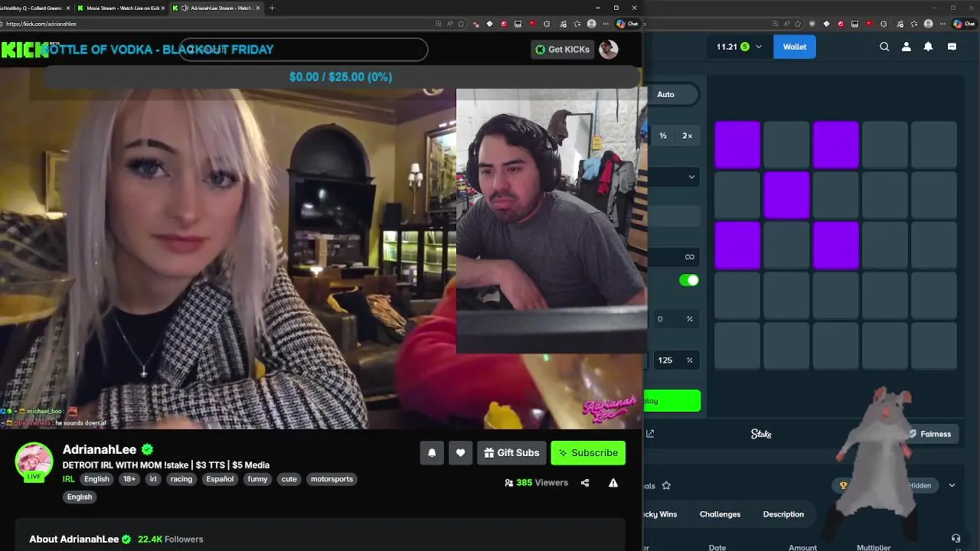This screenshot has width=980, height=551.
Task: Click the funny tag
Action: pyautogui.click(x=258, y=479)
